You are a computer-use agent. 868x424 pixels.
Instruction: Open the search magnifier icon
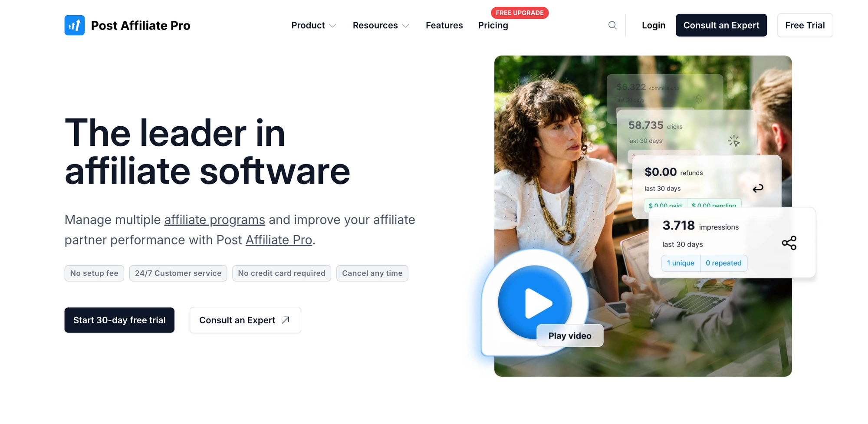[x=612, y=25]
